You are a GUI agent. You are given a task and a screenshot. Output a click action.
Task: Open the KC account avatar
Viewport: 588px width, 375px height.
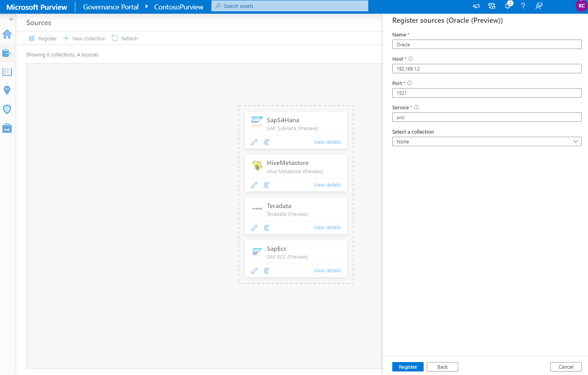click(x=581, y=6)
